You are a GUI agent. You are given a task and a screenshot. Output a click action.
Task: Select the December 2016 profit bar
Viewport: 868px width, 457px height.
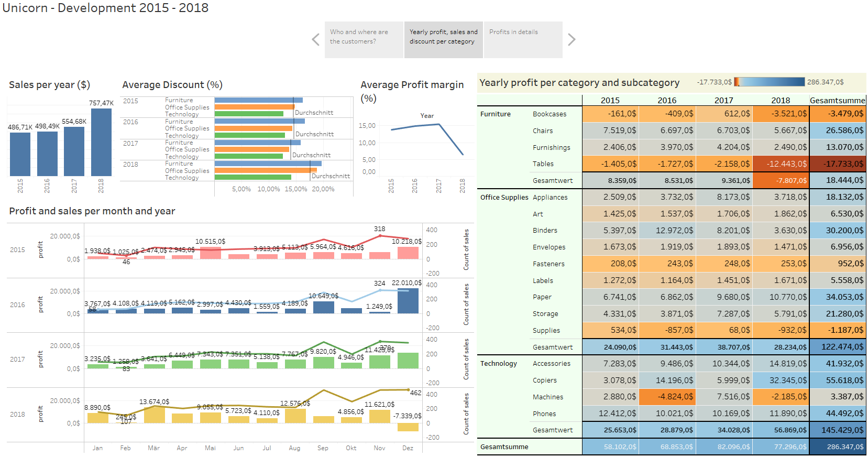click(x=408, y=301)
